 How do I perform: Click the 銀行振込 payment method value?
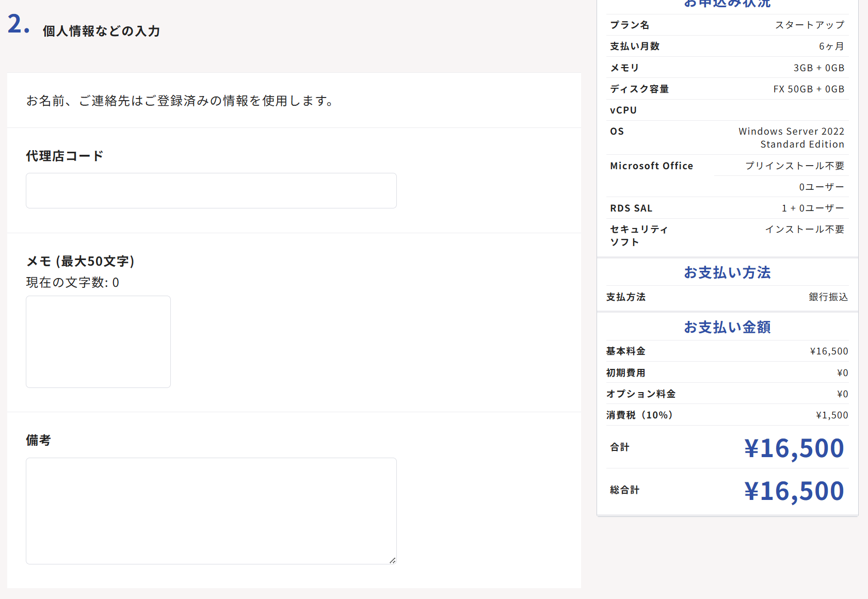[828, 297]
